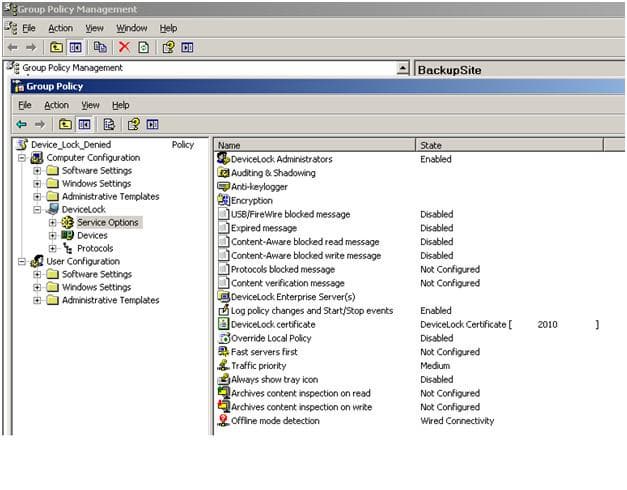This screenshot has width=627, height=490.
Task: Expand Windows Settings under Computer Configuration
Action: coord(37,184)
